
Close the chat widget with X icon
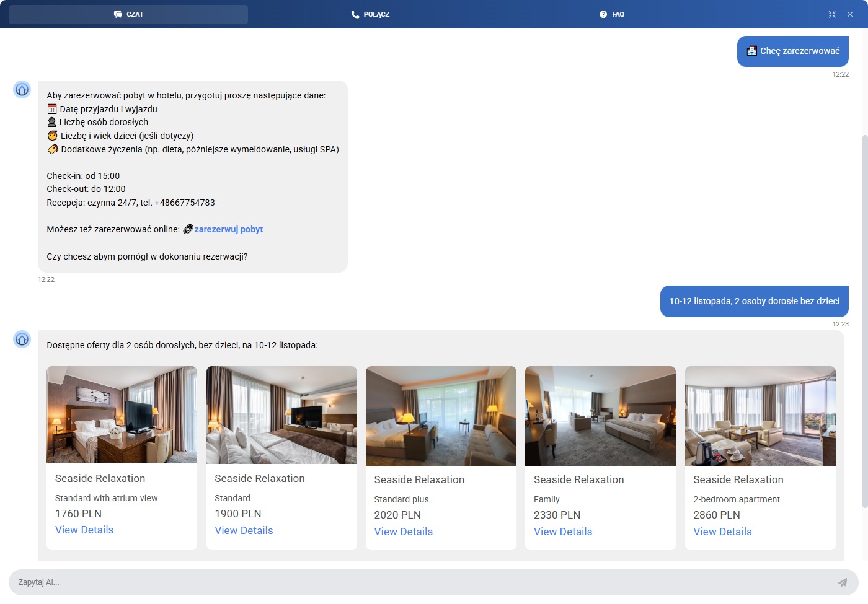pyautogui.click(x=850, y=14)
